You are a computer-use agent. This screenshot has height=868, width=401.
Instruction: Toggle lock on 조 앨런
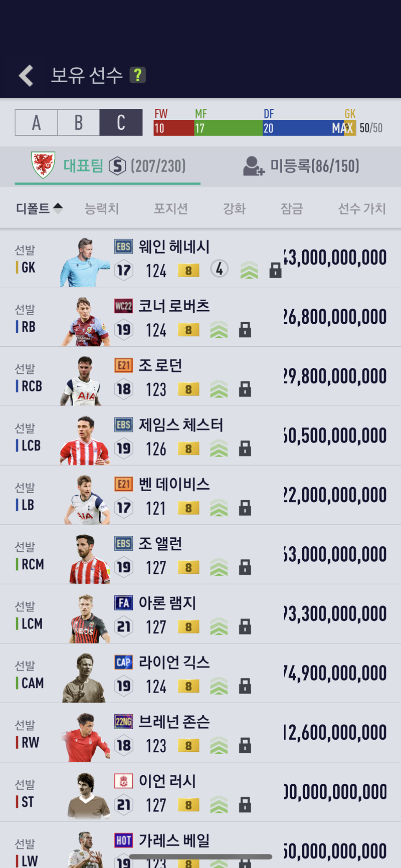point(245,567)
